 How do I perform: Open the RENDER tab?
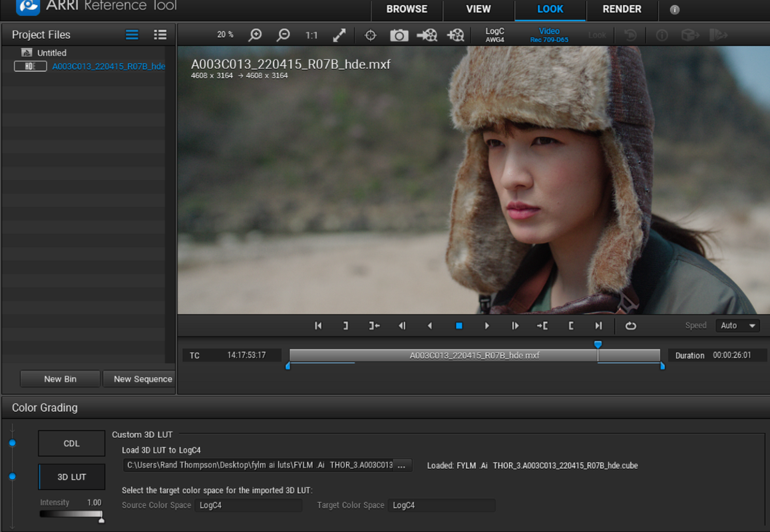pos(622,9)
